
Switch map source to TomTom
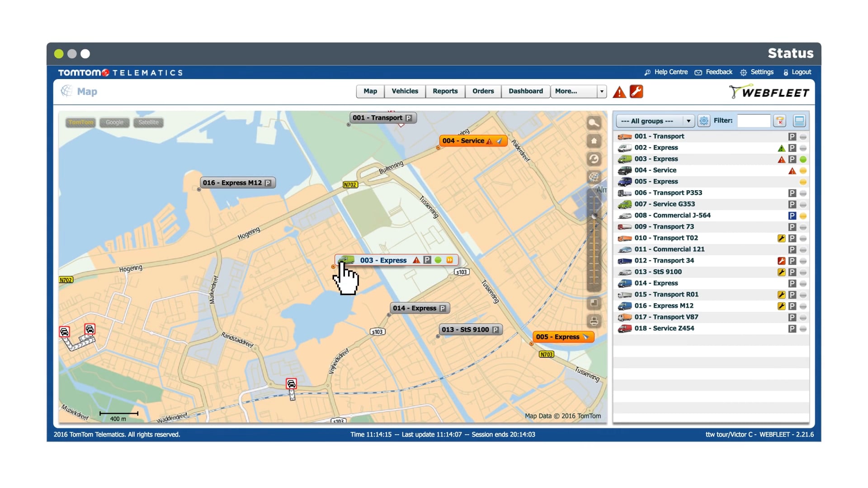click(x=81, y=122)
